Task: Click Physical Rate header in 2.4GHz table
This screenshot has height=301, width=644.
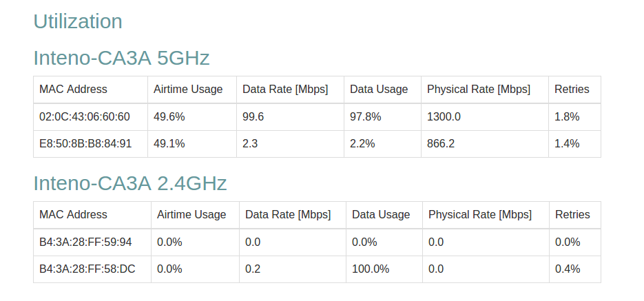Action: coord(480,215)
